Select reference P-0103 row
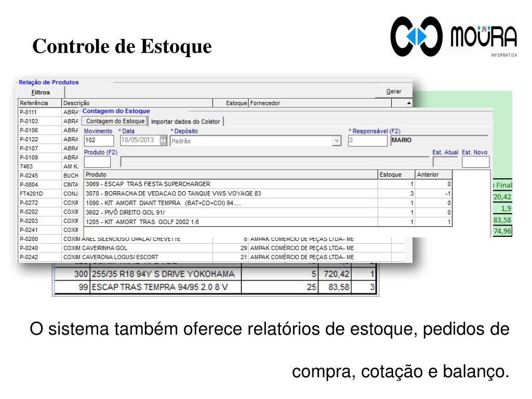This screenshot has width=532, height=399. [39, 121]
